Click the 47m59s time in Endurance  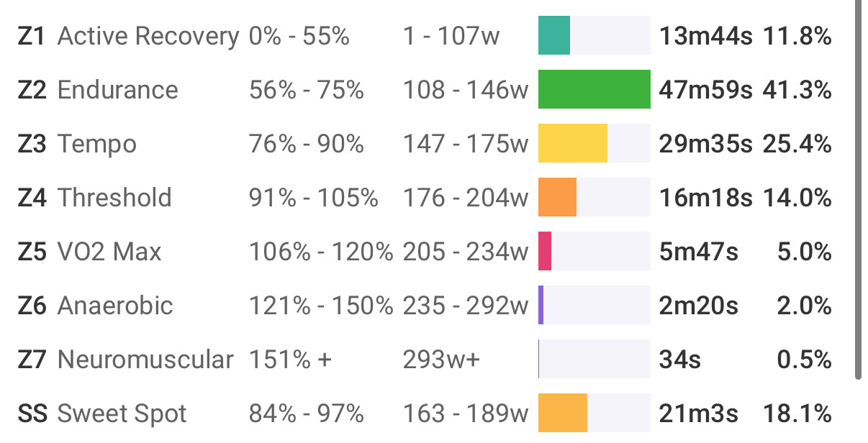[706, 90]
